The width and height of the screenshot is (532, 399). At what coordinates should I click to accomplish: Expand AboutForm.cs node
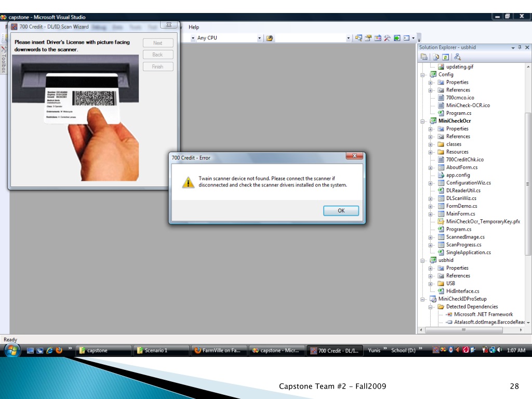431,168
